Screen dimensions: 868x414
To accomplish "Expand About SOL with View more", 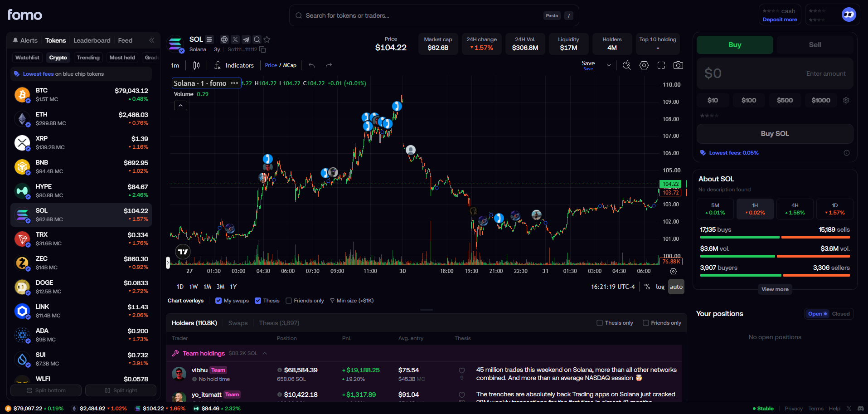I will [775, 289].
